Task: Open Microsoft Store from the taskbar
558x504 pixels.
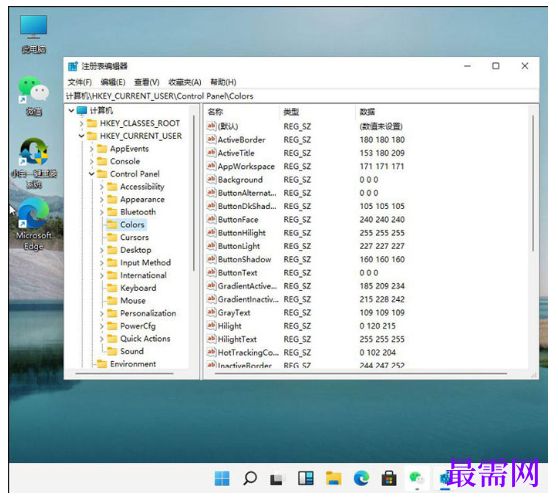Action: [x=389, y=478]
